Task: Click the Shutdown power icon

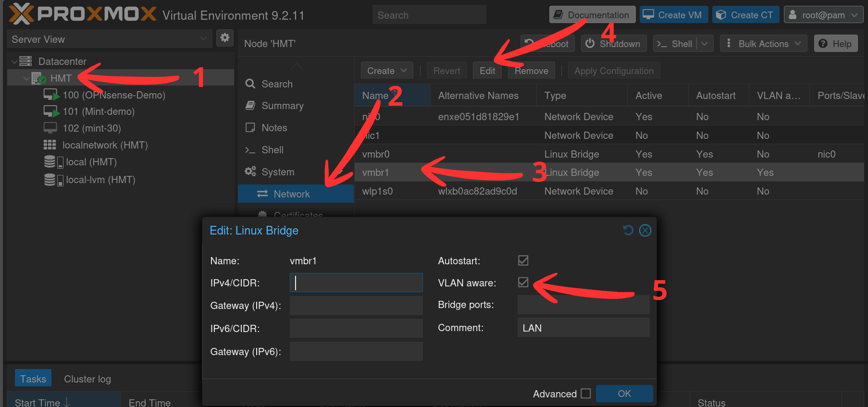Action: 590,43
